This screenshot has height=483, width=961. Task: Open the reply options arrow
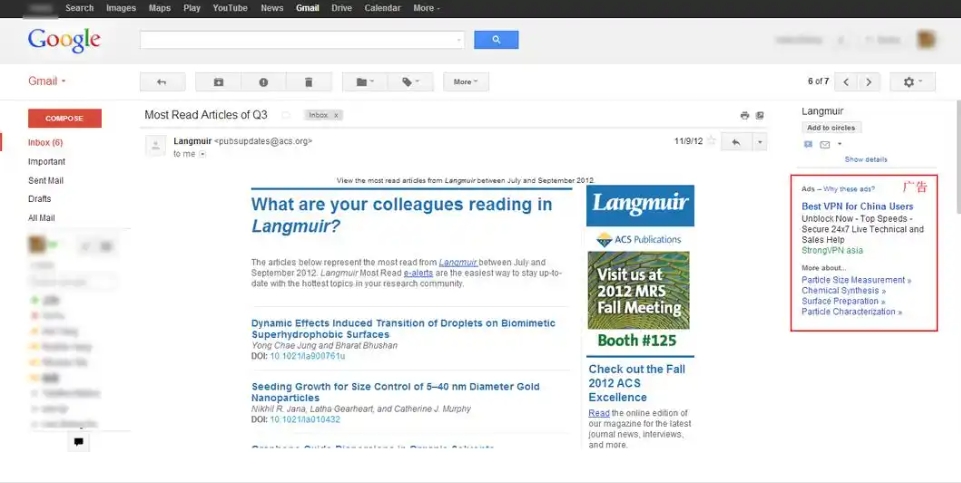point(759,142)
